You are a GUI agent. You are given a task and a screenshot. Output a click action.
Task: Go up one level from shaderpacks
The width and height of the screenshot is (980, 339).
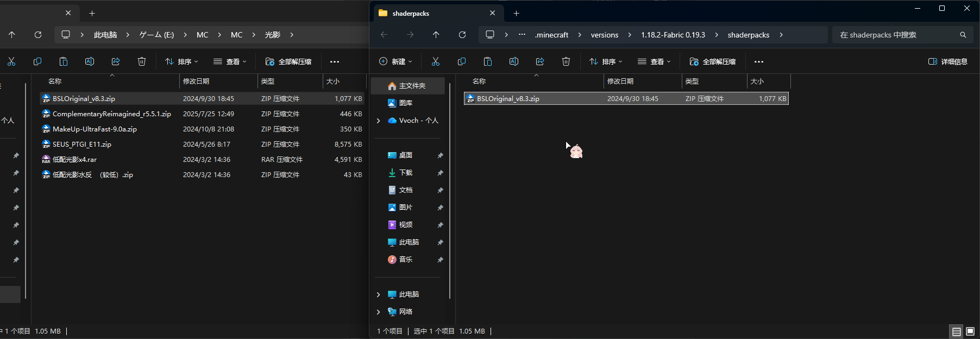[x=436, y=35]
